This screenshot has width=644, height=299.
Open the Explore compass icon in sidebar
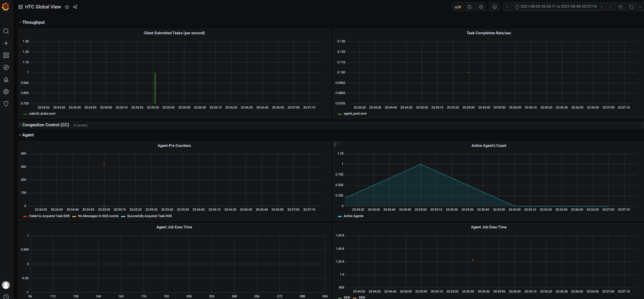click(6, 67)
